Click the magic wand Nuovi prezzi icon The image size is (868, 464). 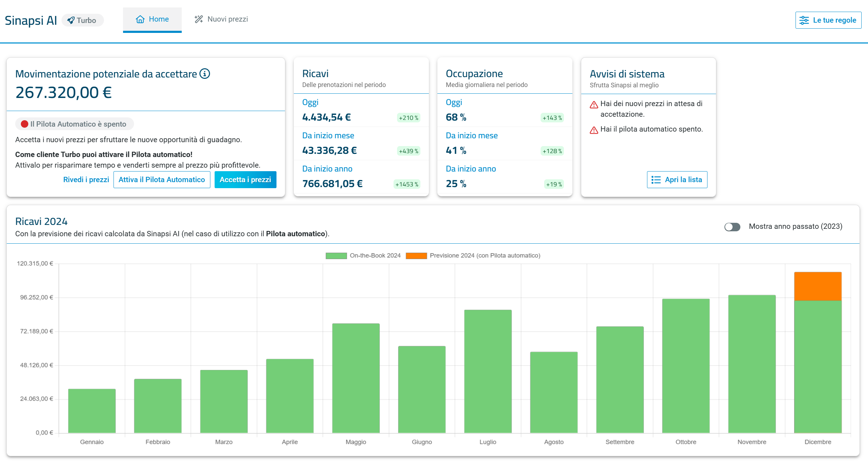(x=199, y=19)
